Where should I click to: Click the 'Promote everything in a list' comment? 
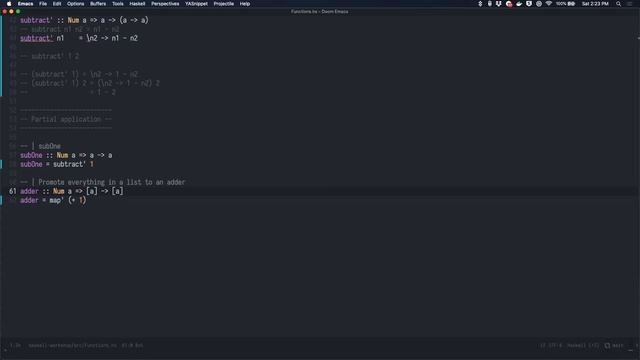click(x=102, y=182)
